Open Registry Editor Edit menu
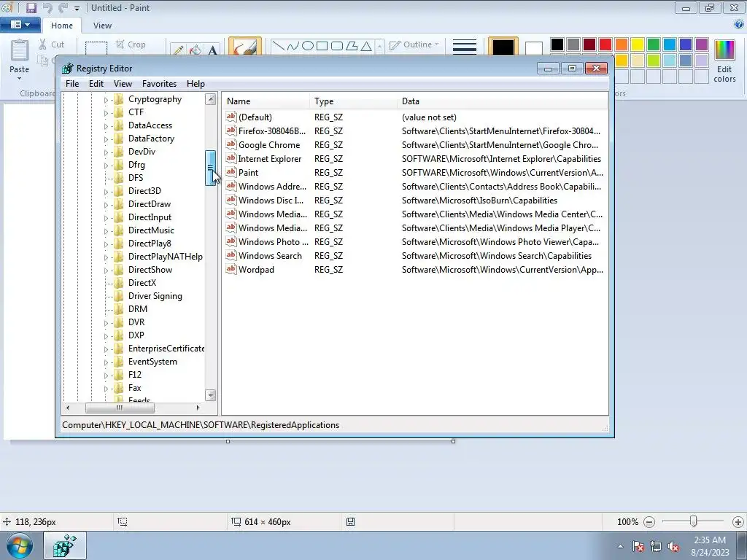 coord(96,84)
